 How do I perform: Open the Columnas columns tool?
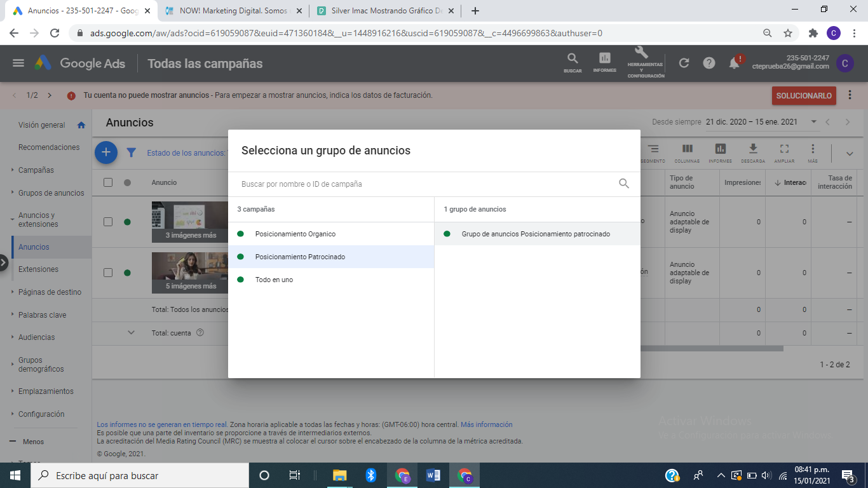pos(687,152)
